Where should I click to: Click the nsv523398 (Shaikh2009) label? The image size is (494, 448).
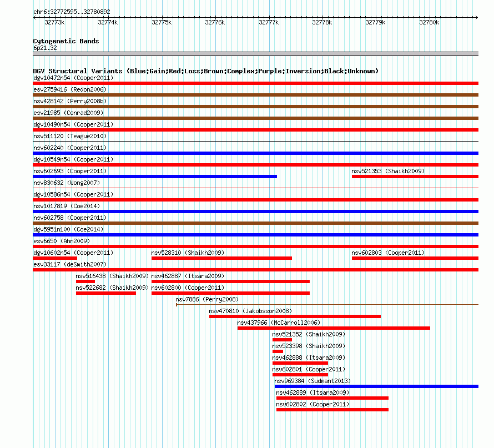[x=309, y=346]
